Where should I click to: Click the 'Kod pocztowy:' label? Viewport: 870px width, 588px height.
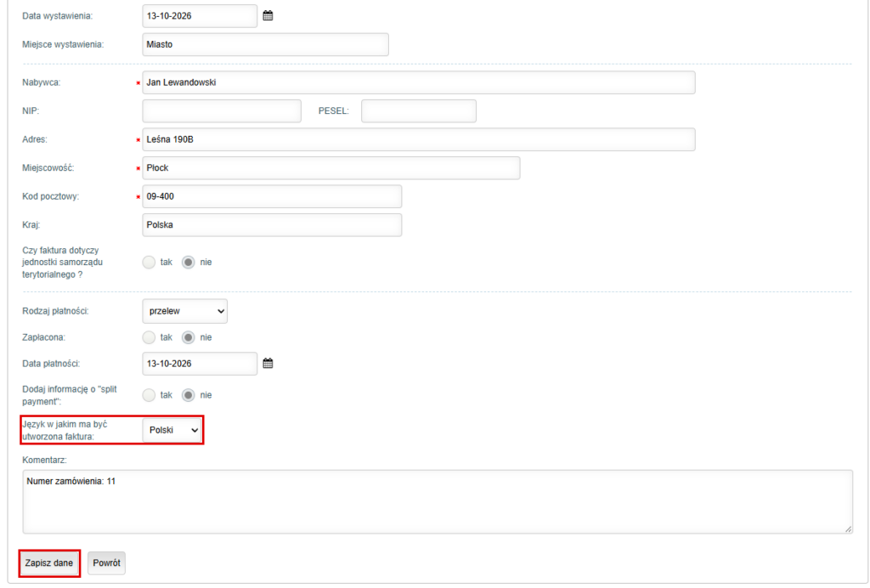coord(50,196)
